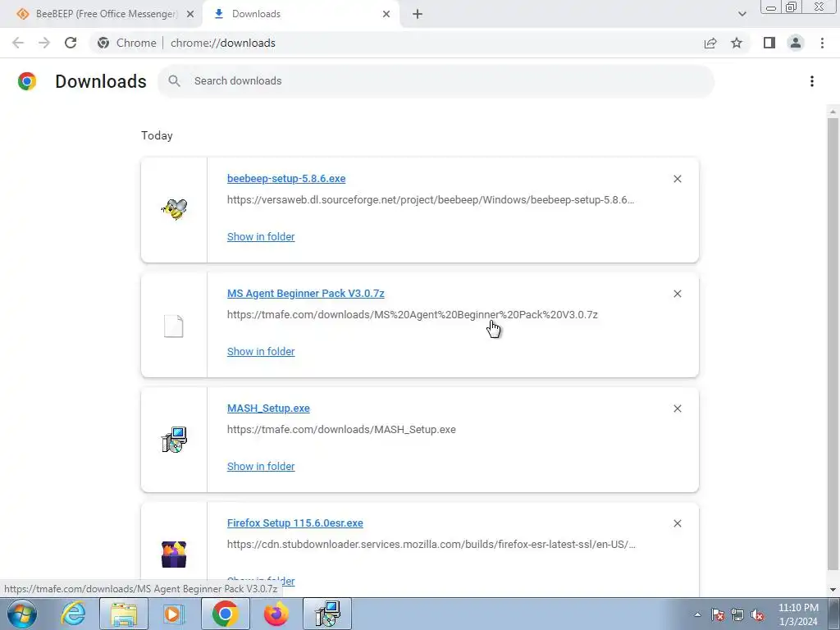Click the search magnifier icon in Downloads
The height and width of the screenshot is (630, 840).
(x=174, y=81)
